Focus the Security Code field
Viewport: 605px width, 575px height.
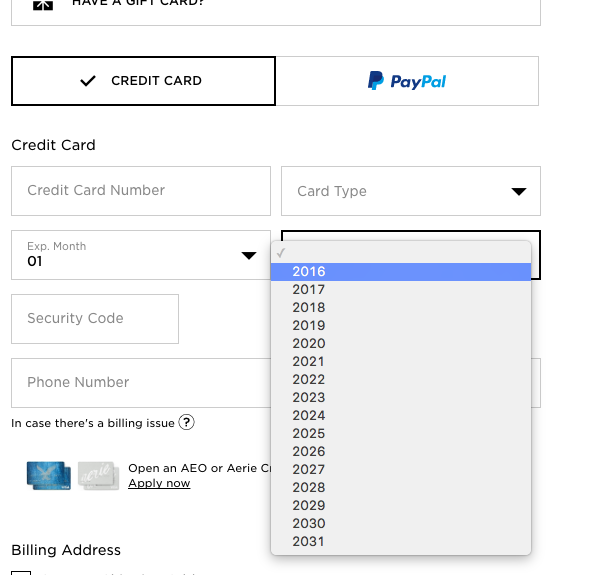point(95,319)
